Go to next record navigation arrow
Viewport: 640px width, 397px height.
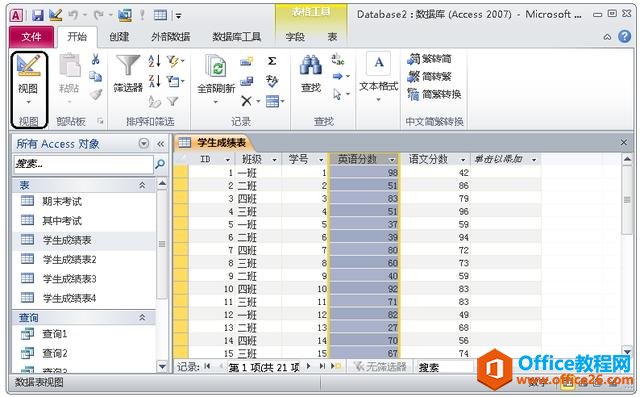(x=308, y=366)
